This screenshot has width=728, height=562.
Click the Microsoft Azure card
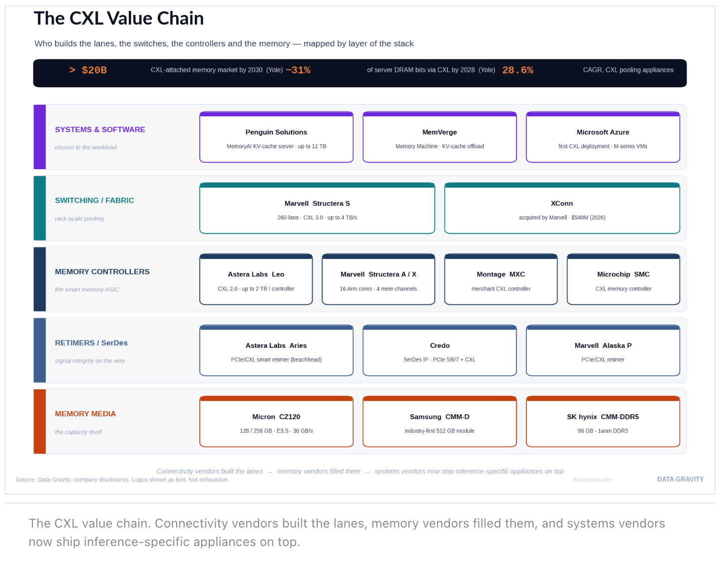coord(603,137)
